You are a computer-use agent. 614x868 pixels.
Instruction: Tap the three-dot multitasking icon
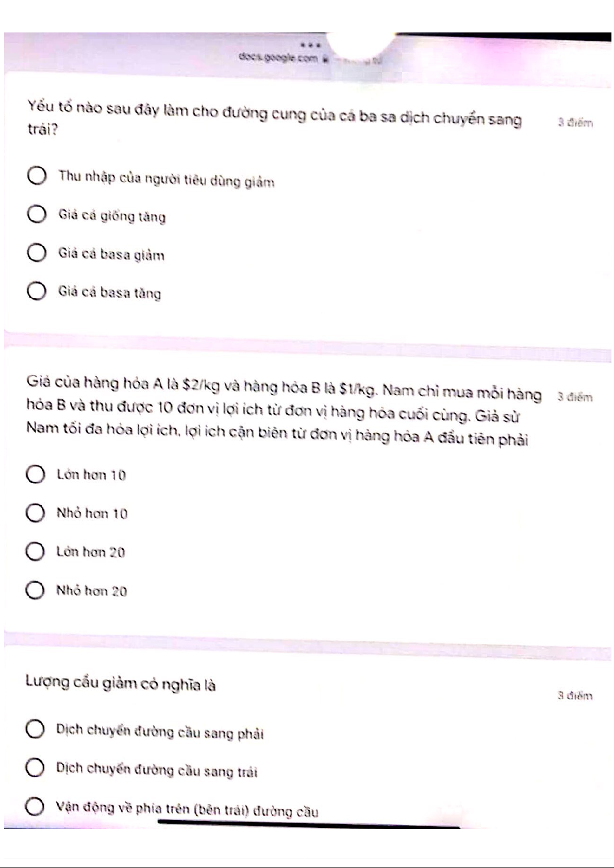click(x=311, y=45)
